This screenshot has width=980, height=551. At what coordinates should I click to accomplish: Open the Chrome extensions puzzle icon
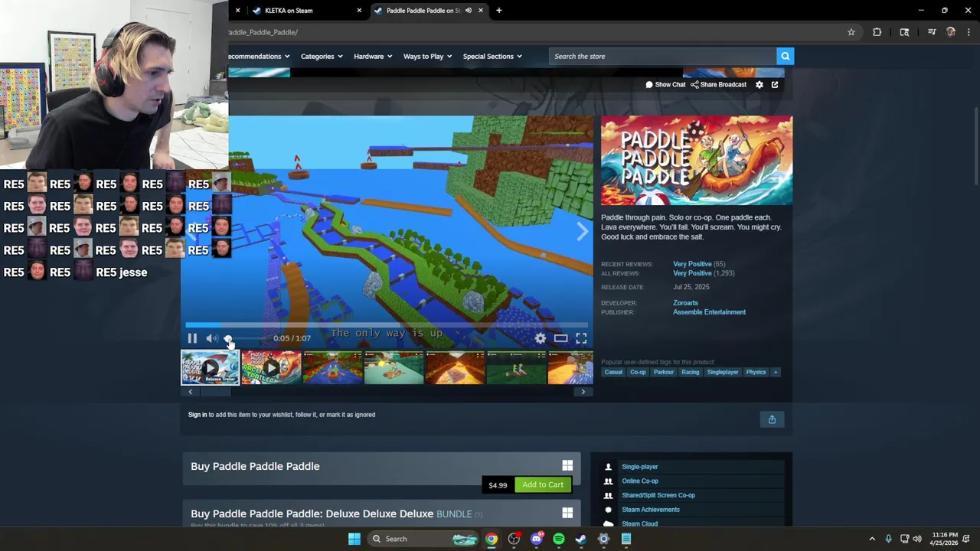(877, 32)
